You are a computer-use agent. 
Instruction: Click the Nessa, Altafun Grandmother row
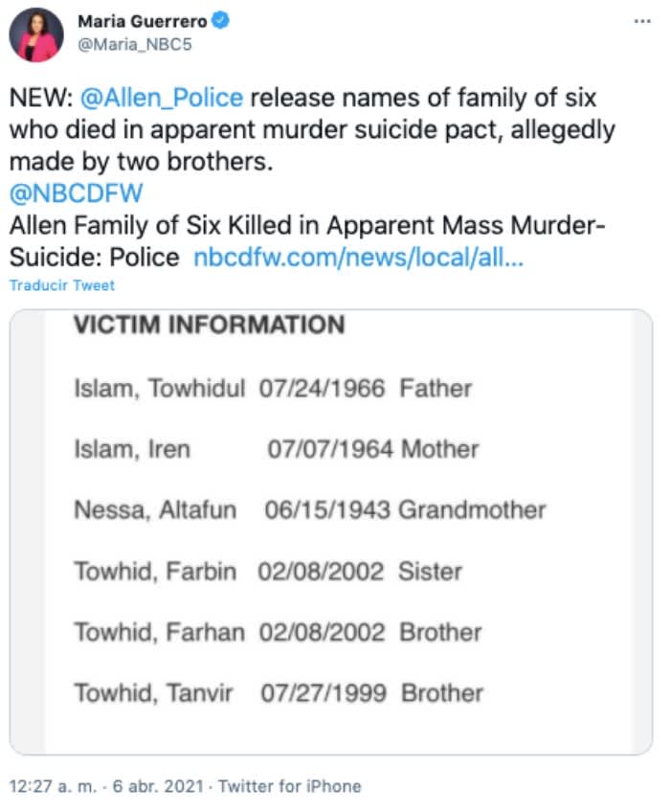point(309,510)
